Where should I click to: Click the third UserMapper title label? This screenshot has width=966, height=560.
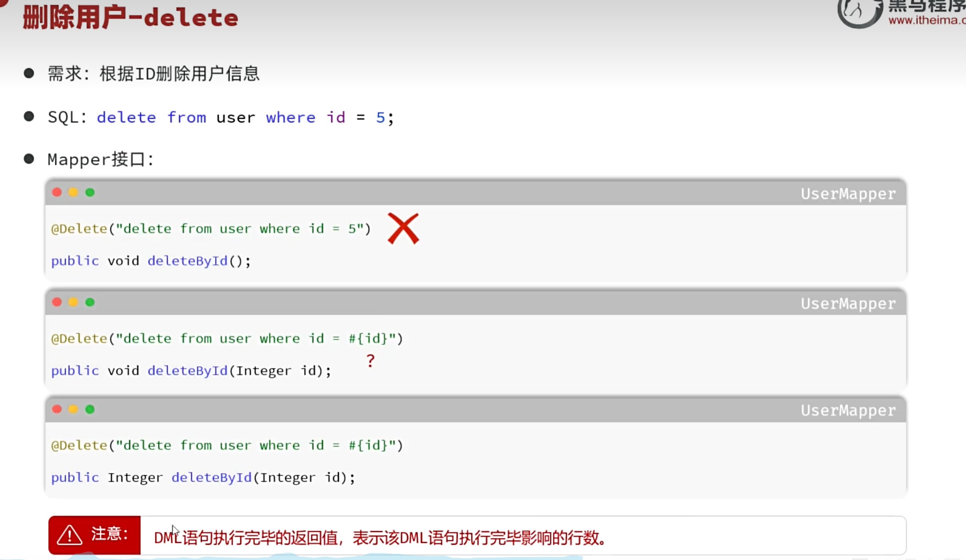click(848, 411)
